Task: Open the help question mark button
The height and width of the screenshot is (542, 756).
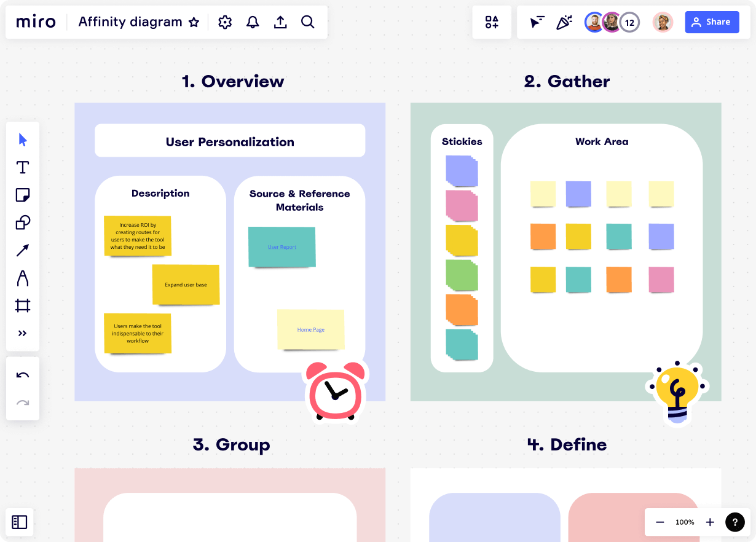Action: pos(735,522)
